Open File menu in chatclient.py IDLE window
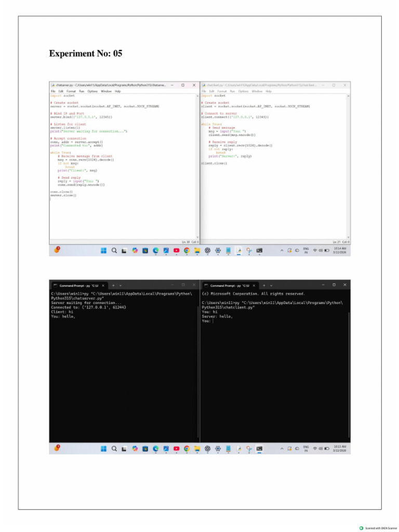Viewport: 399px width, 532px height. 204,91
